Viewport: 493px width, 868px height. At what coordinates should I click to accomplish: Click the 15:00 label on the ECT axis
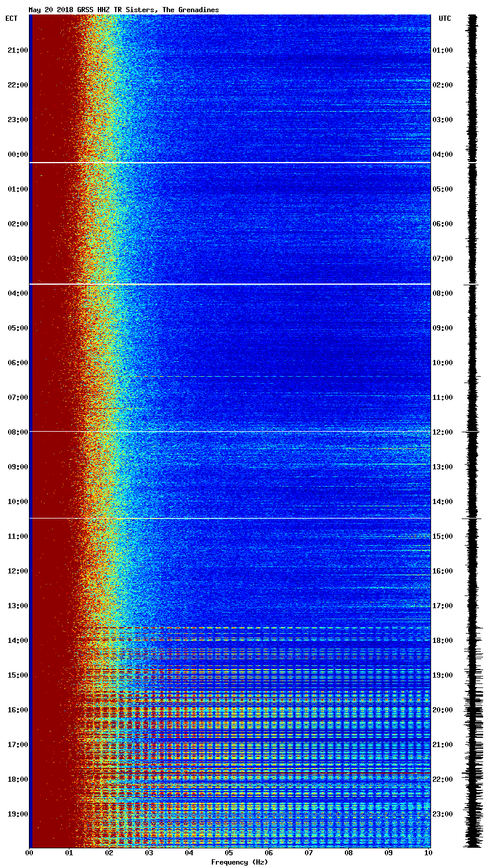point(17,675)
